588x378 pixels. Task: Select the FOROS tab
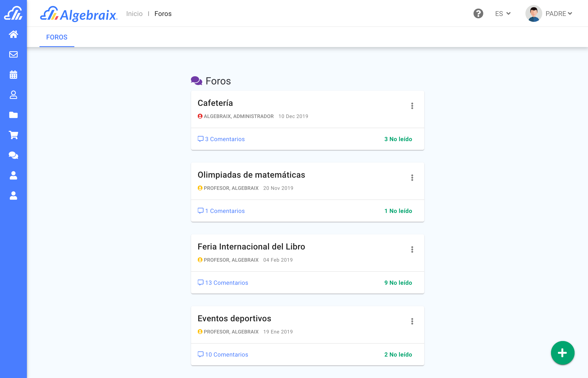click(x=57, y=37)
